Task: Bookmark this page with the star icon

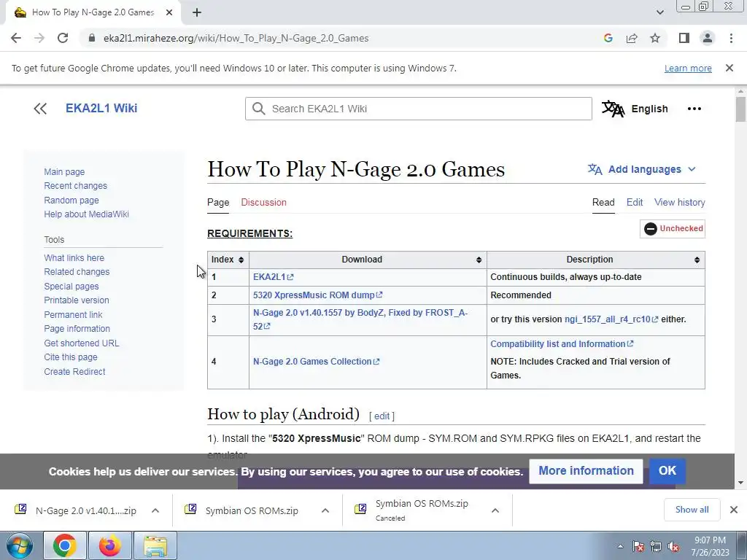Action: (655, 38)
